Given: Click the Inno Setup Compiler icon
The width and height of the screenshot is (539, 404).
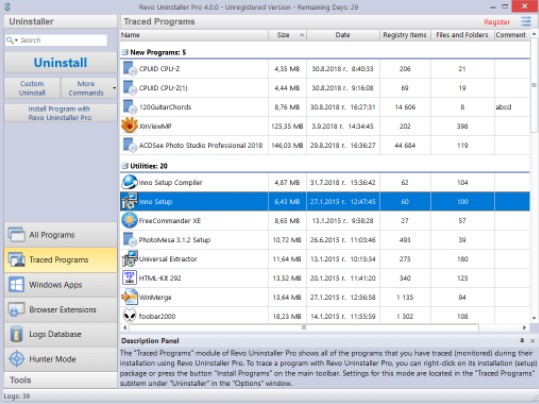Looking at the screenshot, I should pyautogui.click(x=129, y=182).
